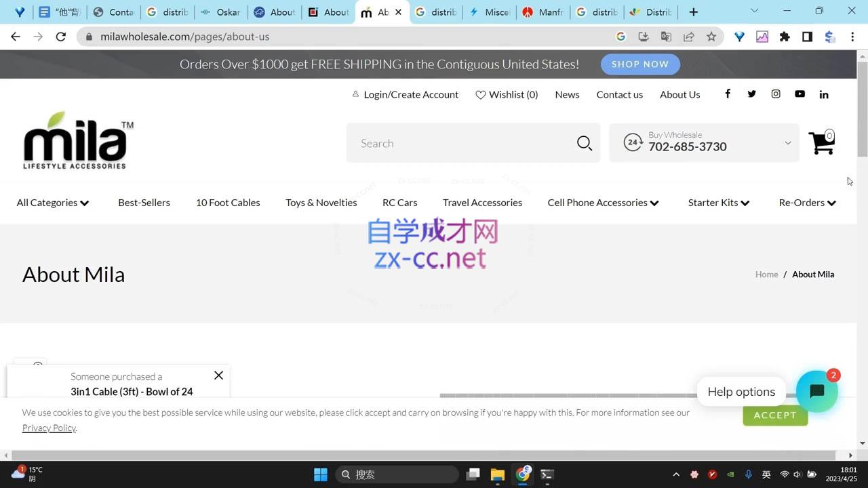The width and height of the screenshot is (868, 488).
Task: Open Chrome's three-dot menu
Action: tap(852, 37)
